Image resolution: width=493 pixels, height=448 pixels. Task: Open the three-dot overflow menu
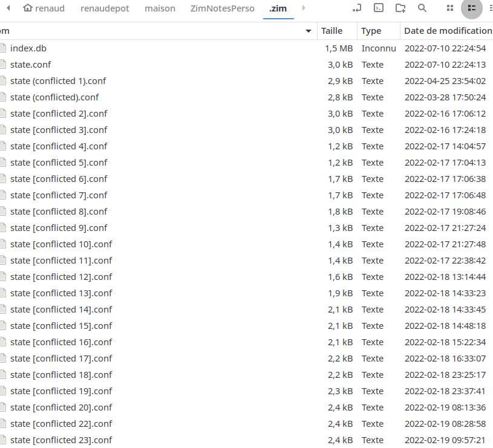(x=490, y=8)
